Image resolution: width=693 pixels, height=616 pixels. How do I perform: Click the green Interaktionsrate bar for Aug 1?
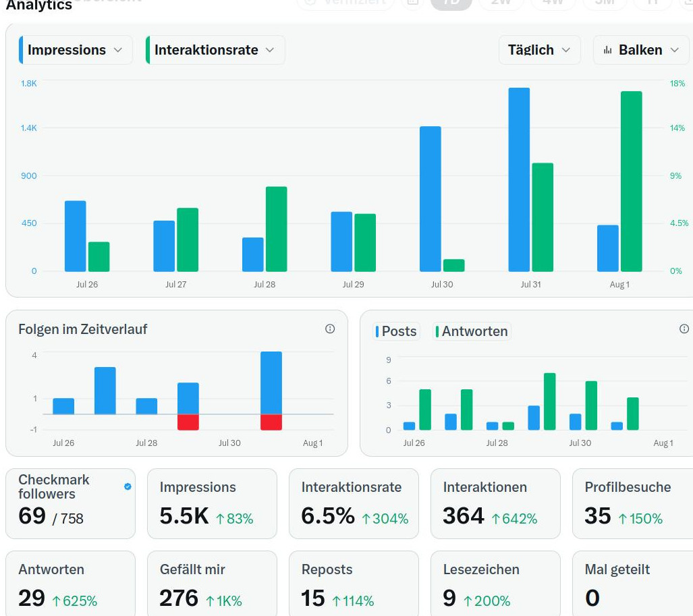[632, 181]
